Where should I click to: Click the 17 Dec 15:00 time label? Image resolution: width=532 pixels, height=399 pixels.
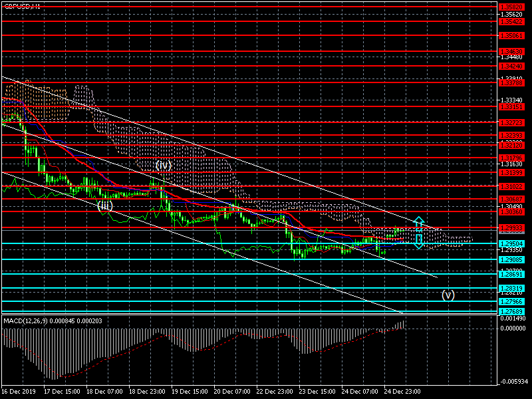(x=63, y=391)
